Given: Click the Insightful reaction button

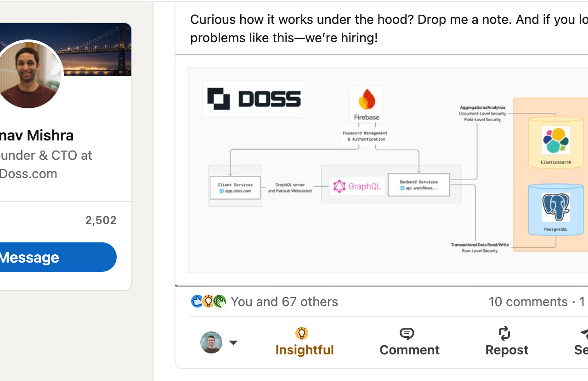Looking at the screenshot, I should coord(305,342).
